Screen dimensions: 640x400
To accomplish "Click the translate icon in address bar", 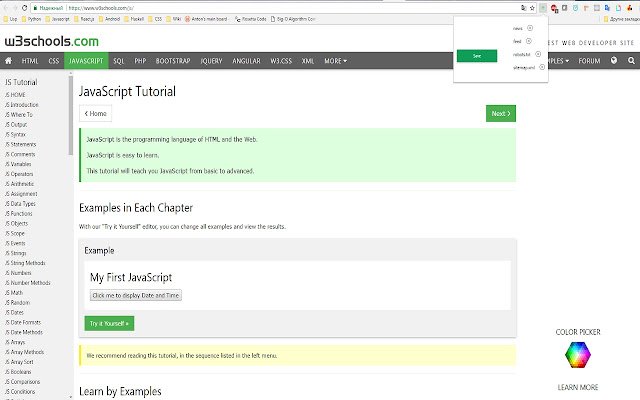I will click(524, 8).
